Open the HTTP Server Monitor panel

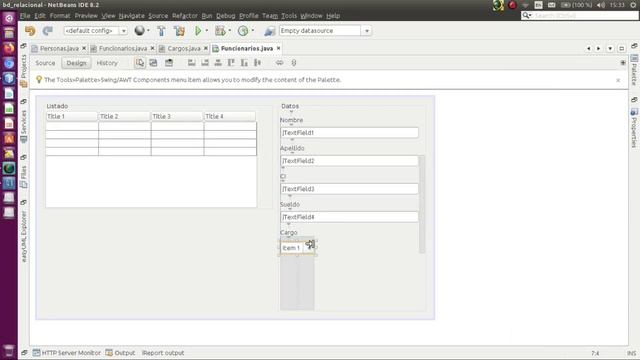[67, 353]
